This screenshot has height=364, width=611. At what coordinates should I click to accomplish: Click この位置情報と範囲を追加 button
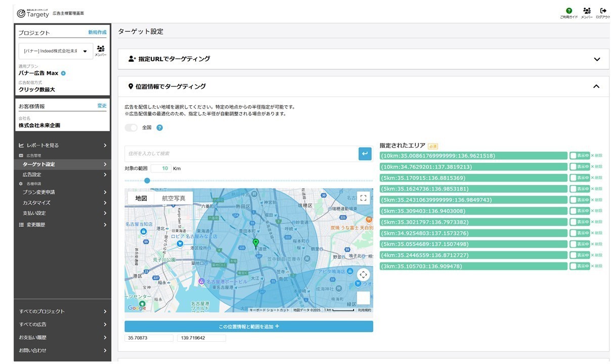coord(249,327)
